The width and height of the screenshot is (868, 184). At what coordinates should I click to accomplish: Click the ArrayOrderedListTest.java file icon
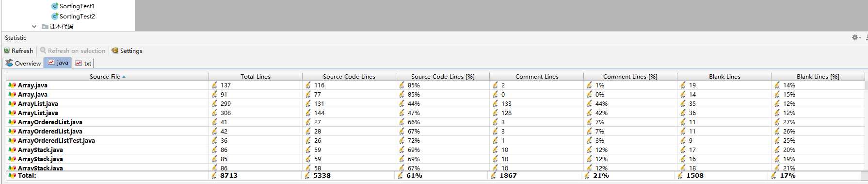point(12,140)
